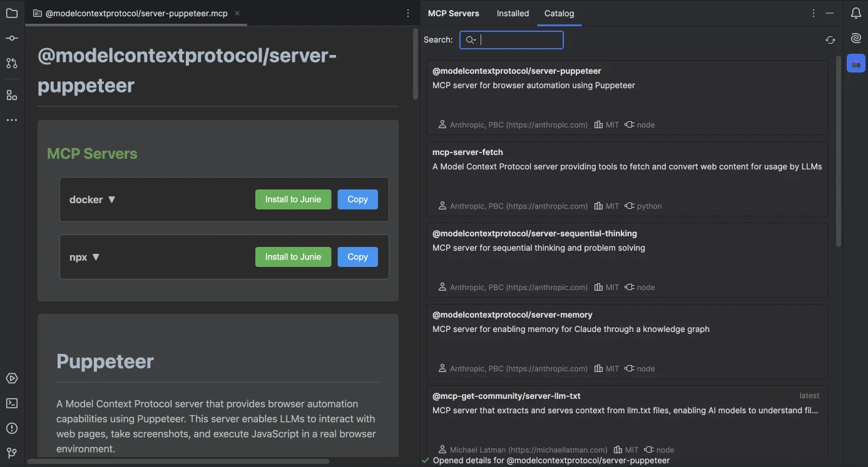Focus the catalog Search input field
This screenshot has height=467, width=868.
tap(511, 40)
